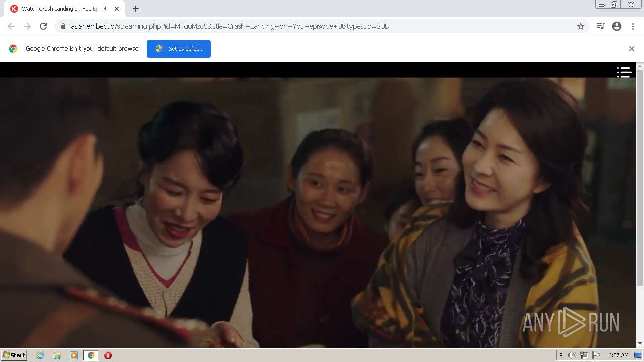Mute the tab audio speaker icon

pyautogui.click(x=106, y=9)
